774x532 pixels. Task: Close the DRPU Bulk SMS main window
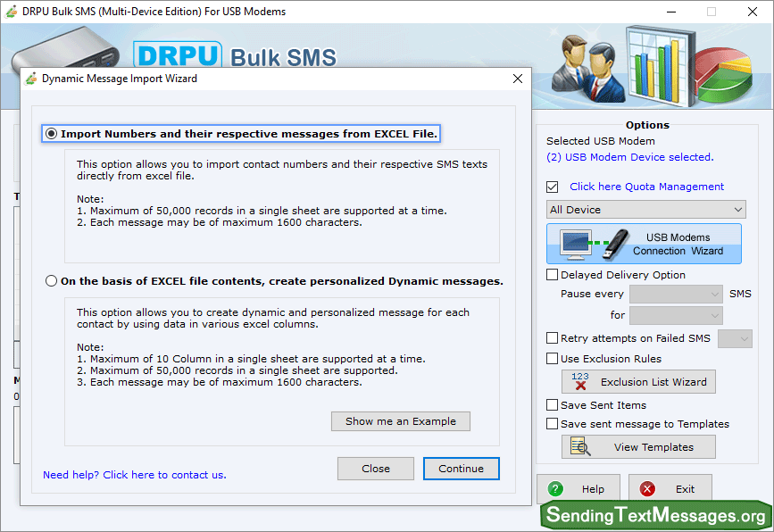coord(753,12)
